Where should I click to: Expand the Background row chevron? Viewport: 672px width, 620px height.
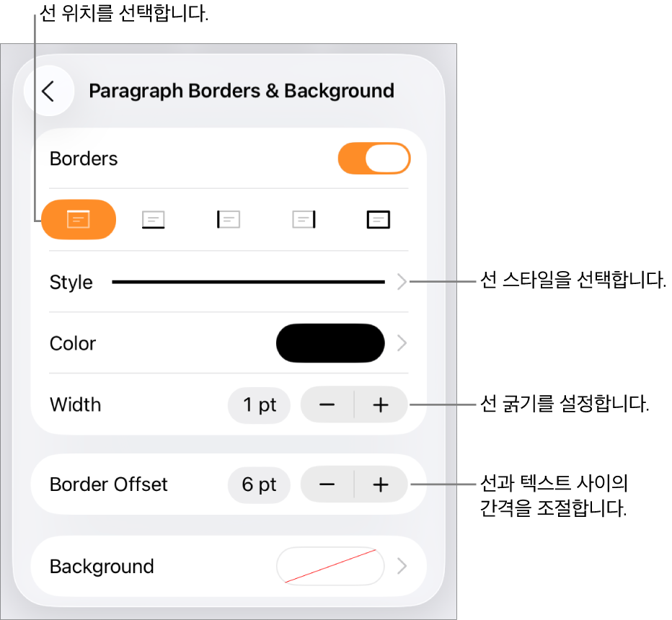402,566
